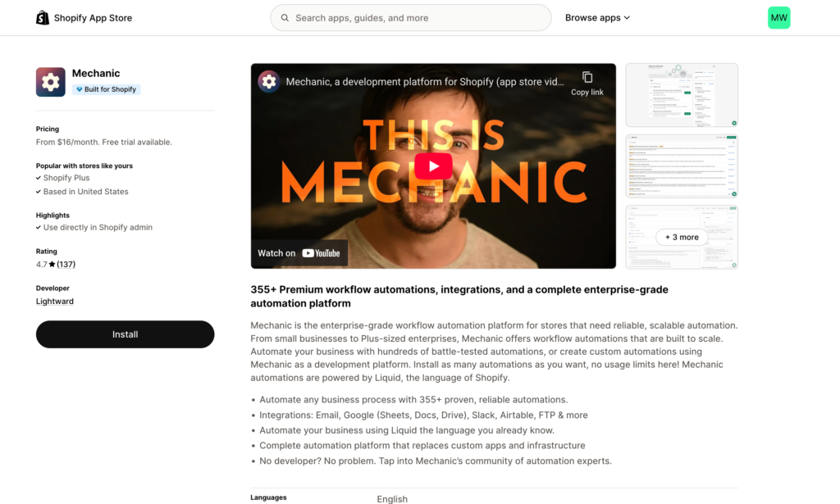Image resolution: width=840 pixels, height=504 pixels.
Task: Click the MW account avatar
Action: point(778,17)
